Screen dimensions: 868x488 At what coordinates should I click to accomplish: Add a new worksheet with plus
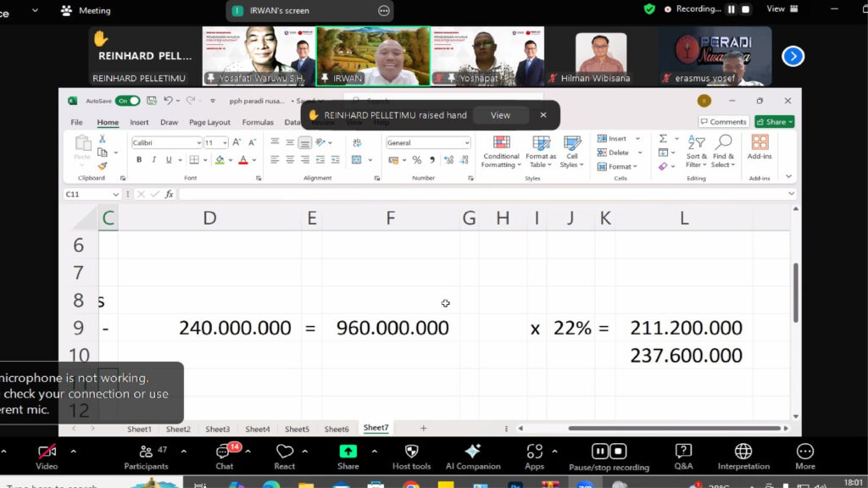(424, 428)
